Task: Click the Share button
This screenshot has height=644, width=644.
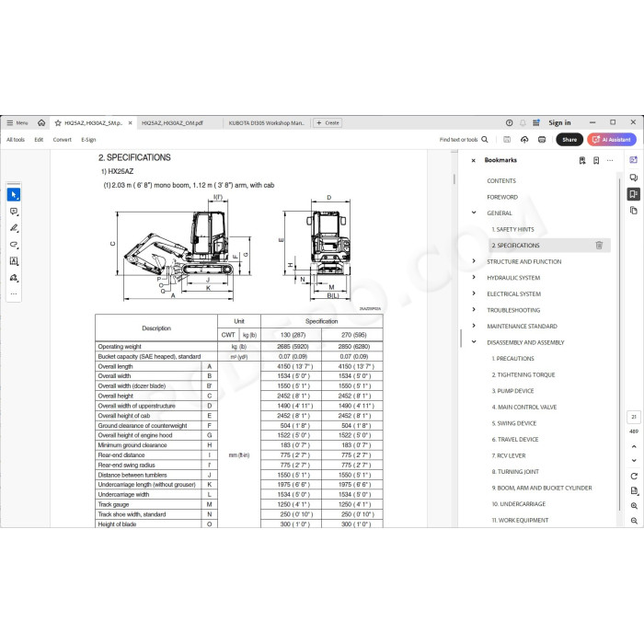Action: pyautogui.click(x=569, y=140)
